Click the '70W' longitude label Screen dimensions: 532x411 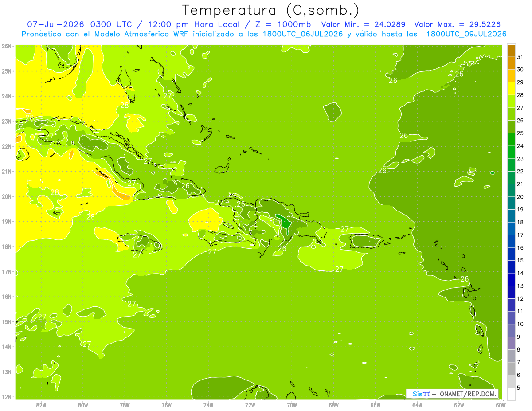coord(292,405)
